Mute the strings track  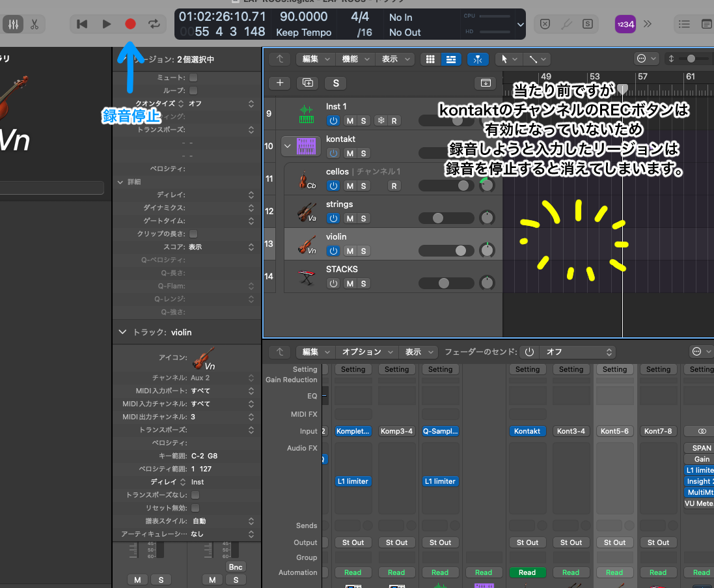pos(350,218)
